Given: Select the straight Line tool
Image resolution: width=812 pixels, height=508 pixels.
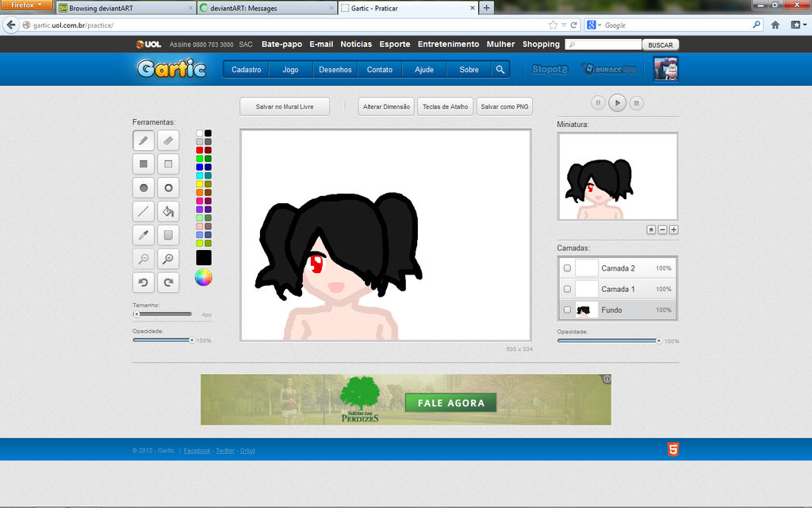Looking at the screenshot, I should pos(144,211).
